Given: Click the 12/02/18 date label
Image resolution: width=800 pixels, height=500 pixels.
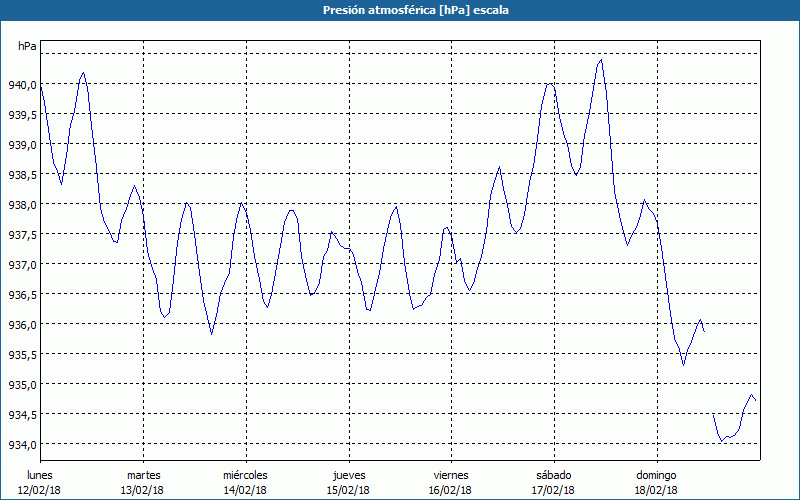Looking at the screenshot, I should [x=40, y=490].
